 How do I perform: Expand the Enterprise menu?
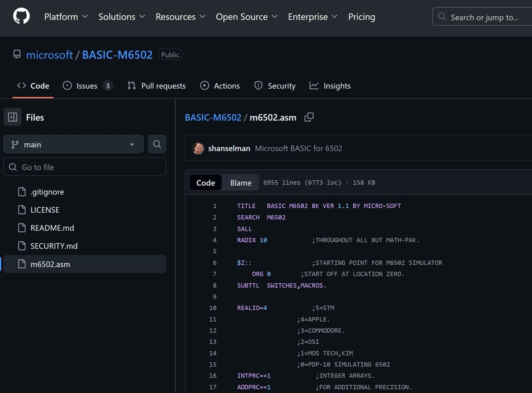click(x=313, y=17)
